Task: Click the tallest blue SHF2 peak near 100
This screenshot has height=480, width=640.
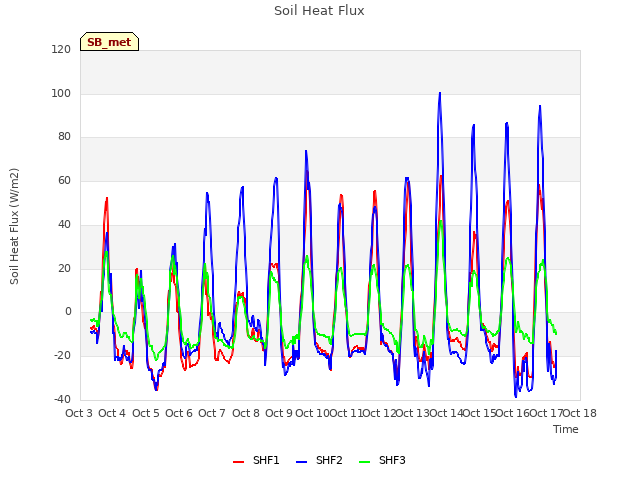Action: [x=440, y=94]
